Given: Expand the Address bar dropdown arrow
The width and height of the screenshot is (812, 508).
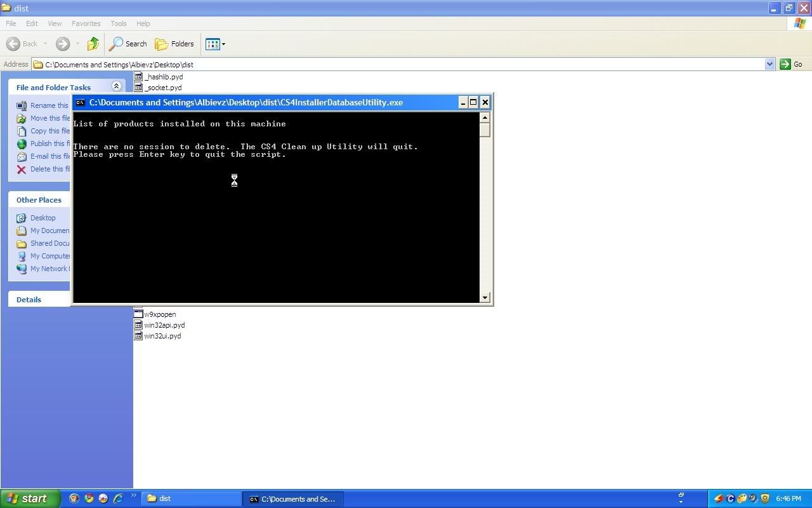Looking at the screenshot, I should click(x=770, y=64).
